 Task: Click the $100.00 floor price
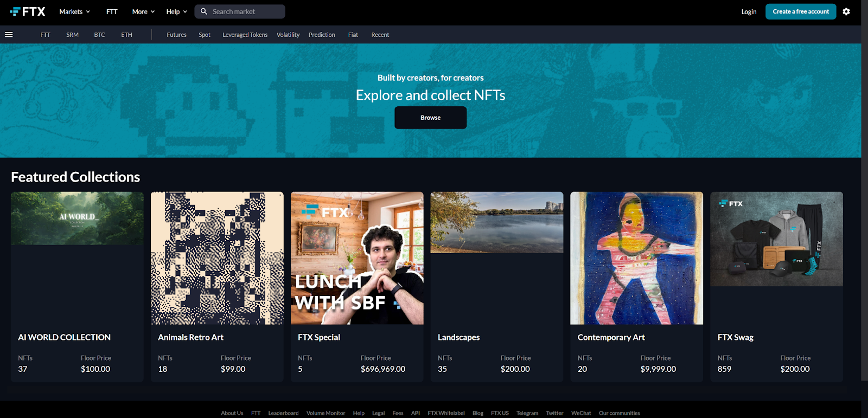coord(95,369)
